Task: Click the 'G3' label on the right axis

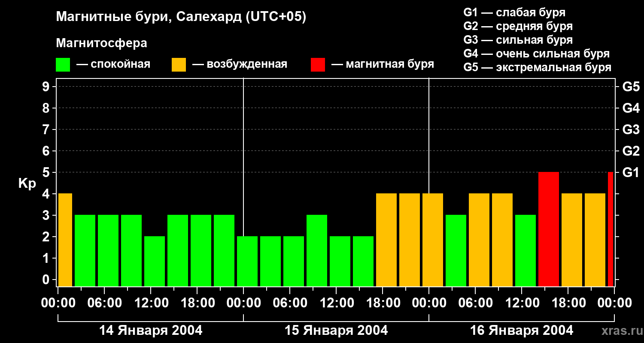Action: (x=631, y=129)
